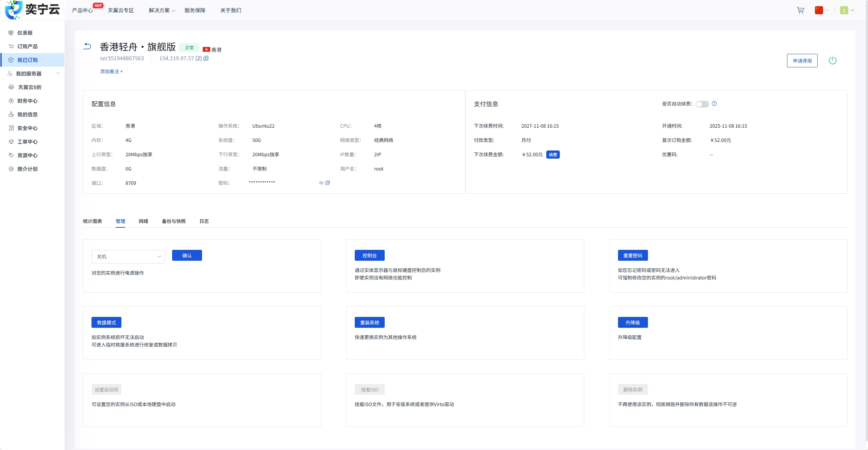Open the shopping cart icon
The image size is (868, 450).
click(x=800, y=10)
